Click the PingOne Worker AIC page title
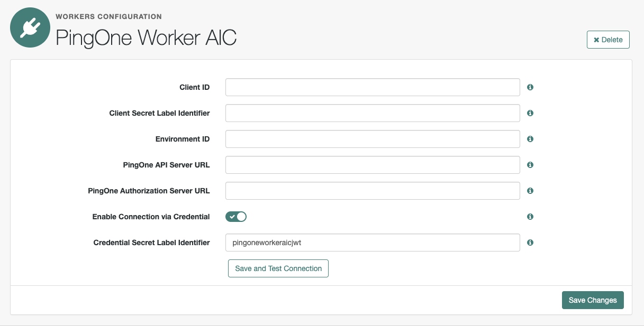The height and width of the screenshot is (326, 644). (147, 38)
